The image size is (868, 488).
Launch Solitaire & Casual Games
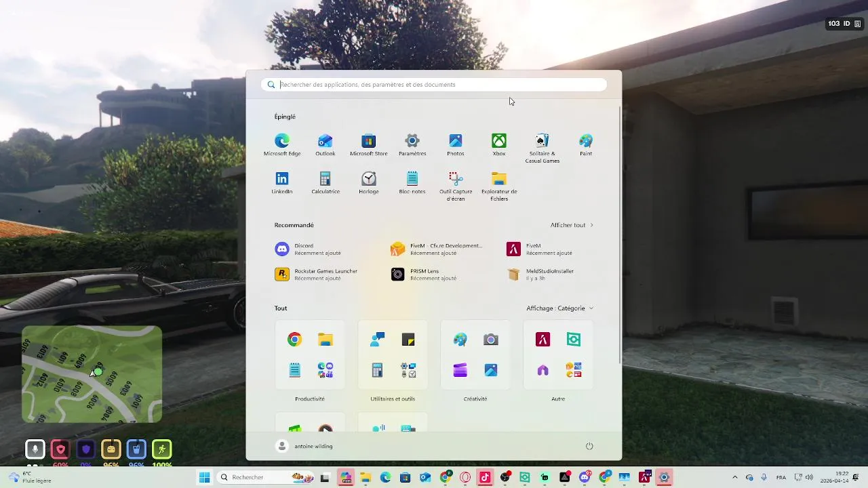[542, 148]
